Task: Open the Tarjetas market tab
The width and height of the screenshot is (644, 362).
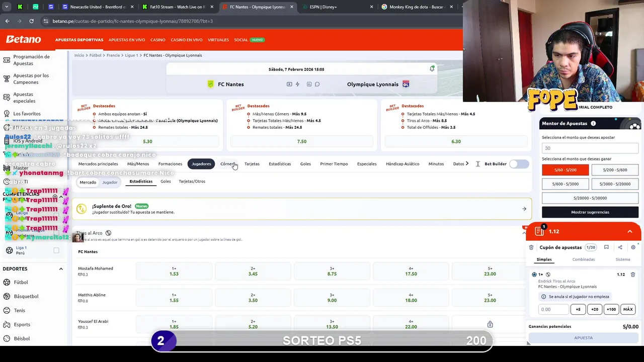Action: click(x=252, y=164)
